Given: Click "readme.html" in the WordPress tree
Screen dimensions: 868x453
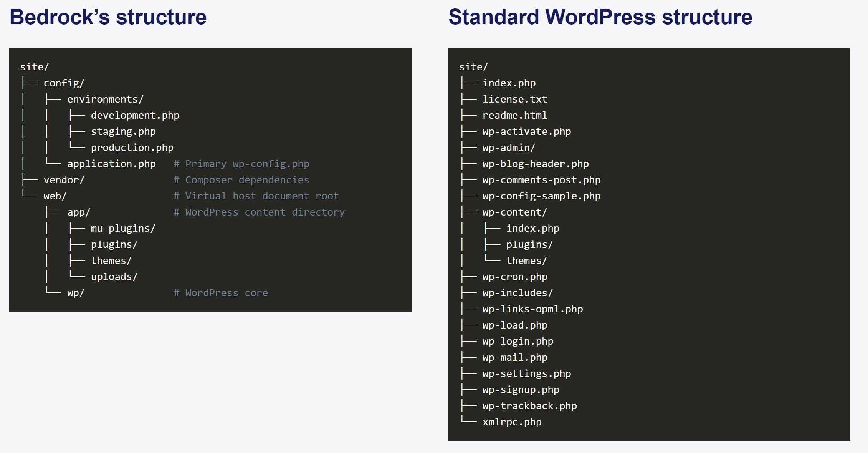Looking at the screenshot, I should 515,115.
